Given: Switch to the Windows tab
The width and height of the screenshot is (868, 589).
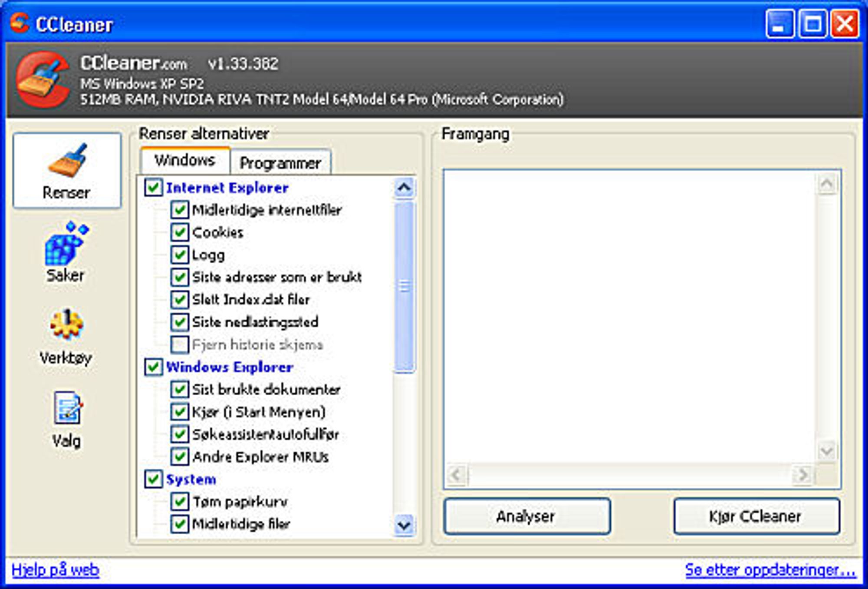Looking at the screenshot, I should click(x=185, y=161).
